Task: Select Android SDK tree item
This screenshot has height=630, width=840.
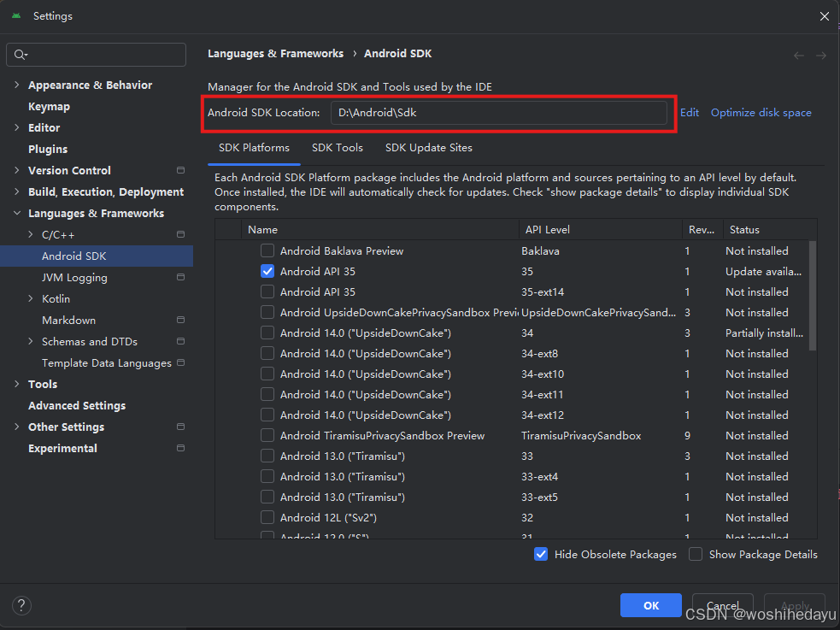Action: tap(97, 256)
